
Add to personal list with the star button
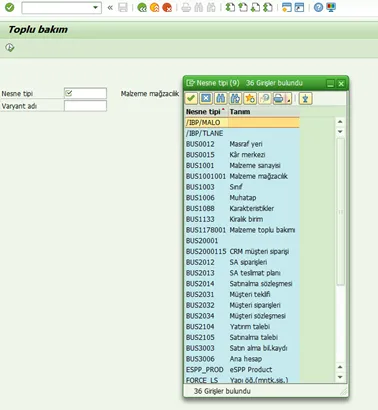pyautogui.click(x=250, y=98)
